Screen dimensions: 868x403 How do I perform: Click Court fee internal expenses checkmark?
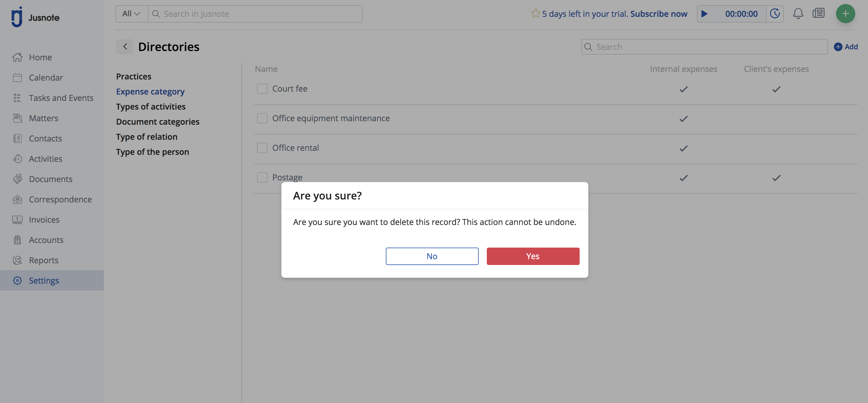(x=683, y=89)
